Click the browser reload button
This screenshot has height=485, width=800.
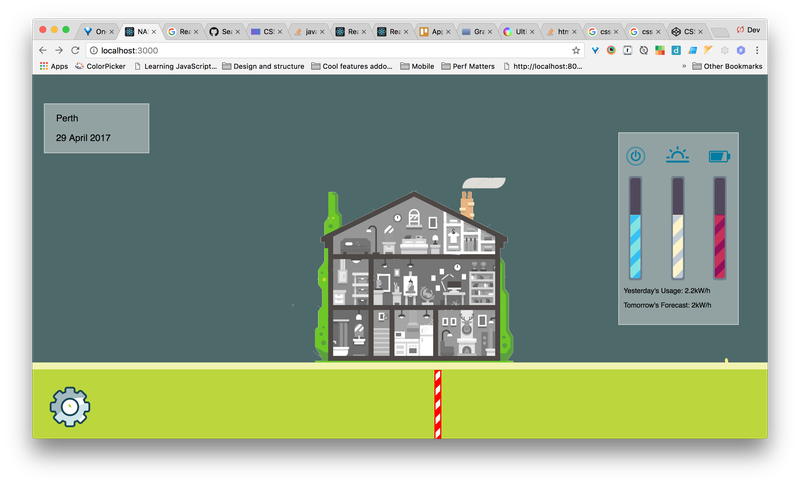[75, 50]
